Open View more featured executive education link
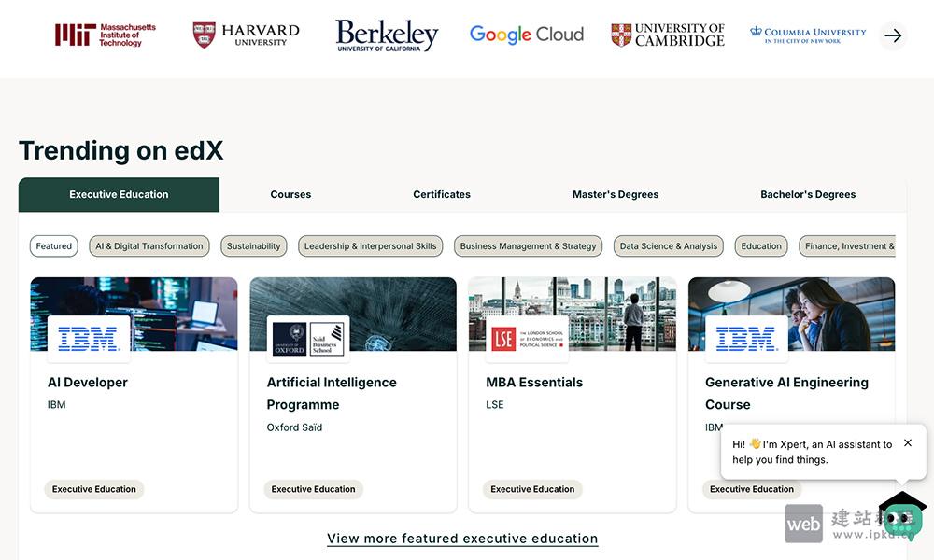This screenshot has height=560, width=934. click(x=461, y=539)
